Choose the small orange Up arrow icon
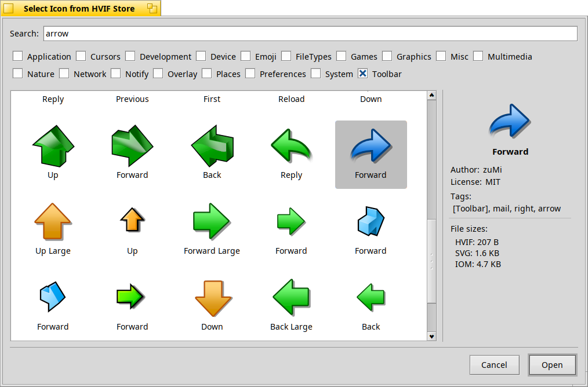588x387 pixels. click(x=132, y=222)
